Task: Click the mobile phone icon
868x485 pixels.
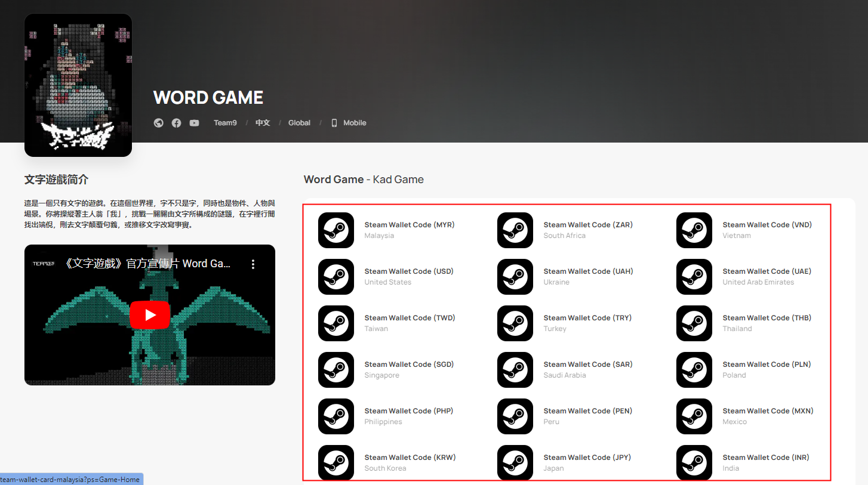Action: click(x=334, y=123)
